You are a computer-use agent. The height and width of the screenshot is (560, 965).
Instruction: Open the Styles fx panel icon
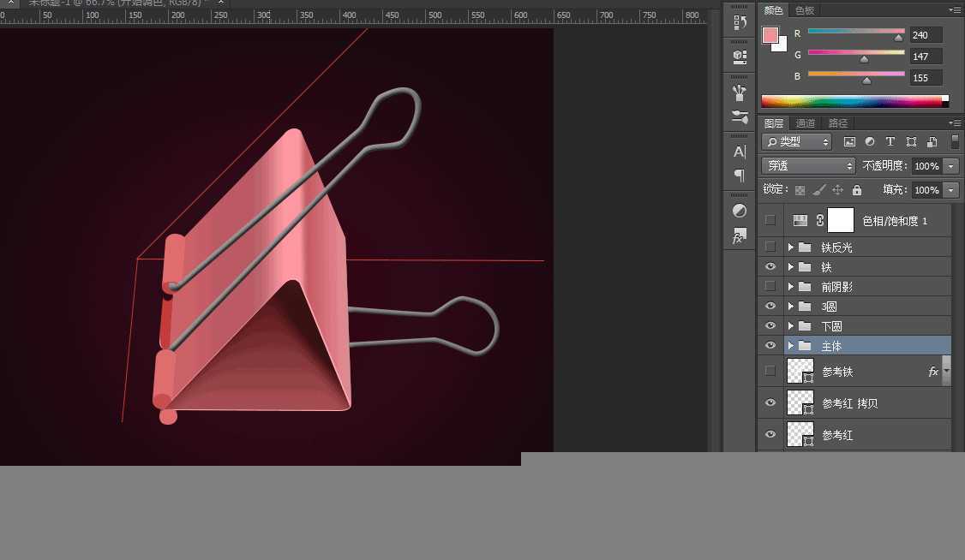(740, 236)
